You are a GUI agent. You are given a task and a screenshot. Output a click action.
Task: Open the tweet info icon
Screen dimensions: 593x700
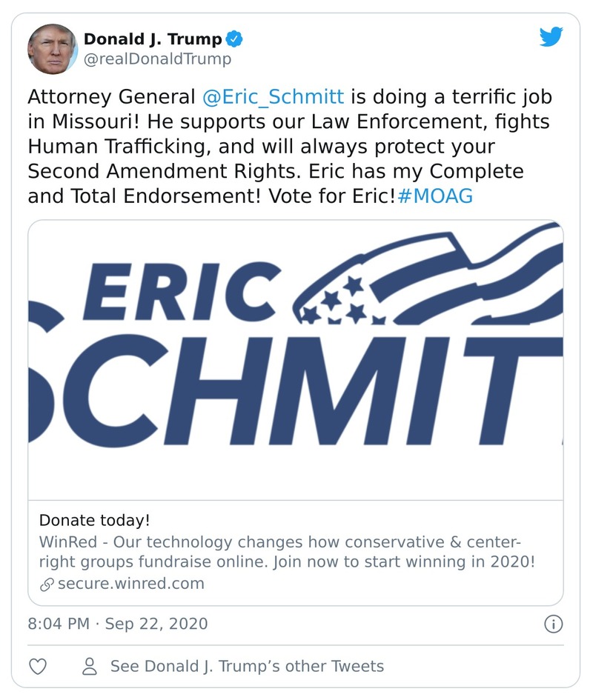pyautogui.click(x=553, y=624)
